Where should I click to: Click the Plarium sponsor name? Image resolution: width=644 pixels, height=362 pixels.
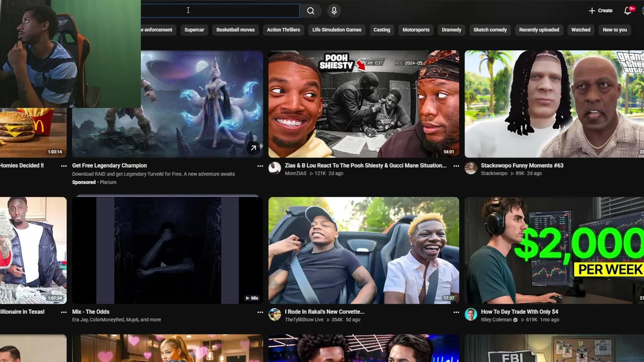108,183
